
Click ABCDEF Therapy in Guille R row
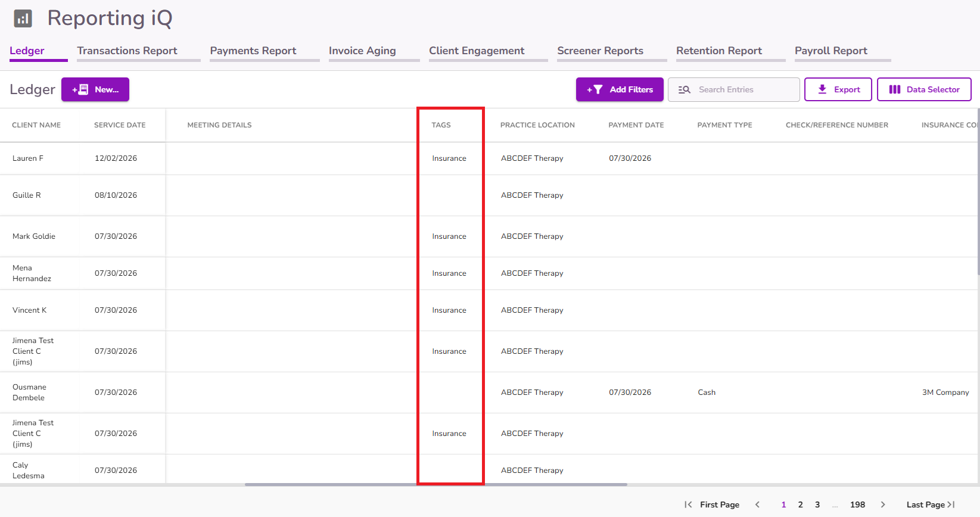pos(532,195)
